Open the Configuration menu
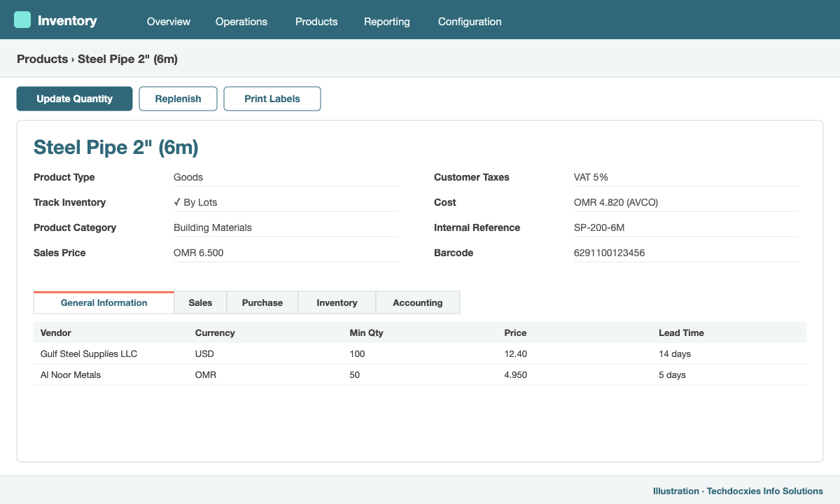Viewport: 840px width, 504px height. click(x=470, y=22)
